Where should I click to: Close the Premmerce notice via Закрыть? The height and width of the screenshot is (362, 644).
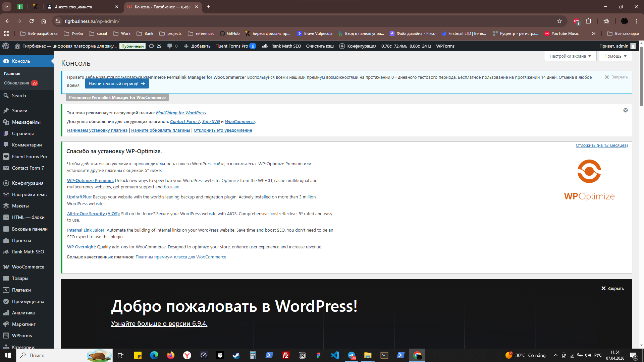pyautogui.click(x=616, y=77)
